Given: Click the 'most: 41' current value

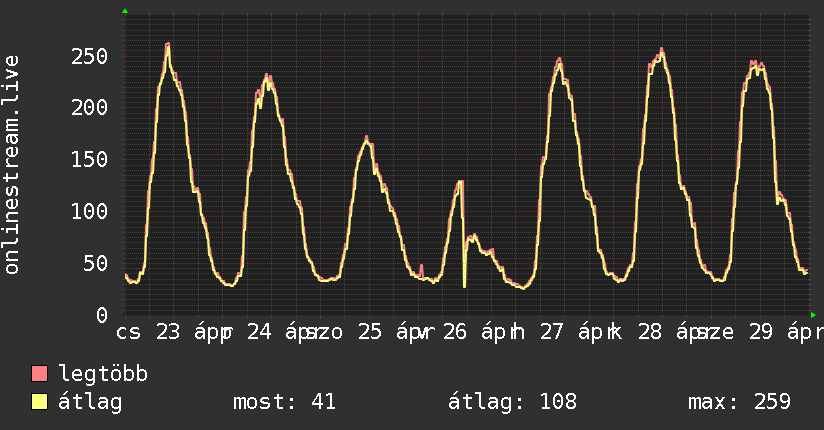Looking at the screenshot, I should point(284,402).
